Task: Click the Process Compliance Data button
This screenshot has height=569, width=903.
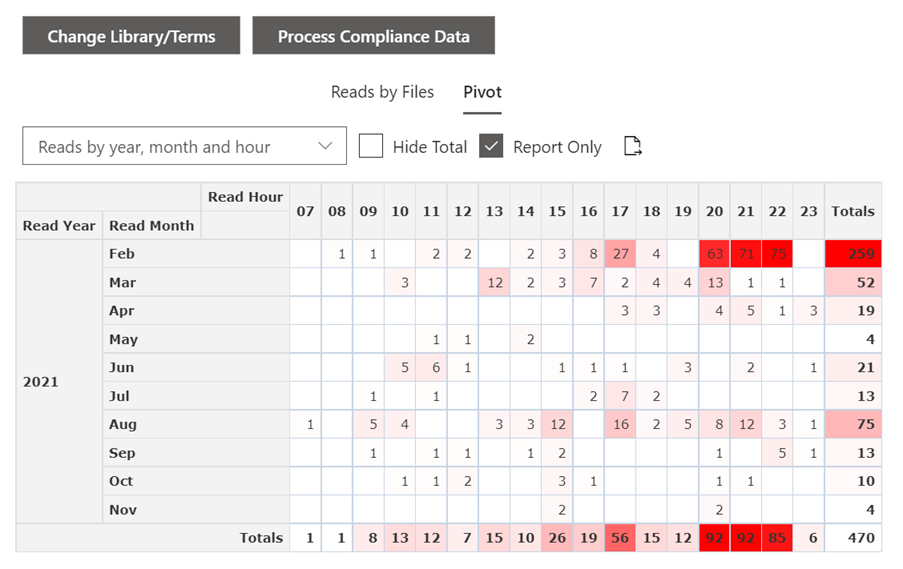Action: [x=373, y=36]
